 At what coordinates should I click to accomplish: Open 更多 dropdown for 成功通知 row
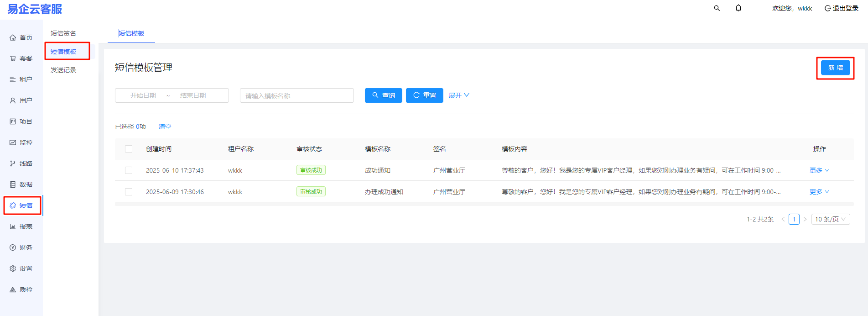(819, 170)
